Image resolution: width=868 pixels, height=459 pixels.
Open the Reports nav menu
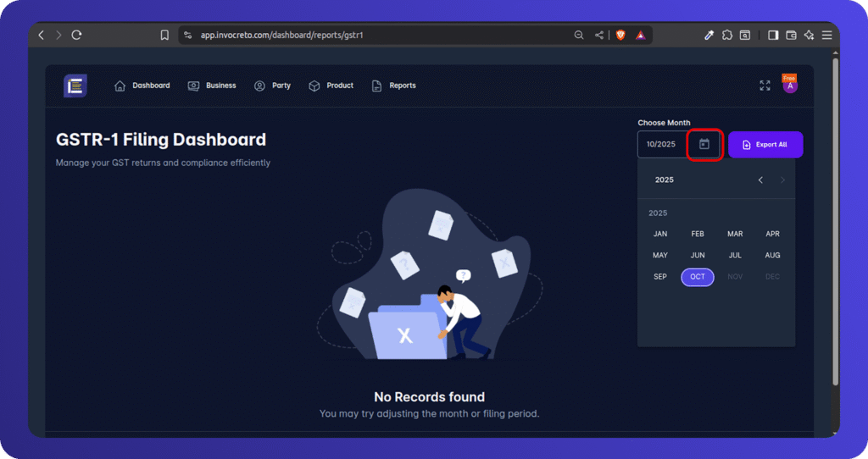coord(393,86)
